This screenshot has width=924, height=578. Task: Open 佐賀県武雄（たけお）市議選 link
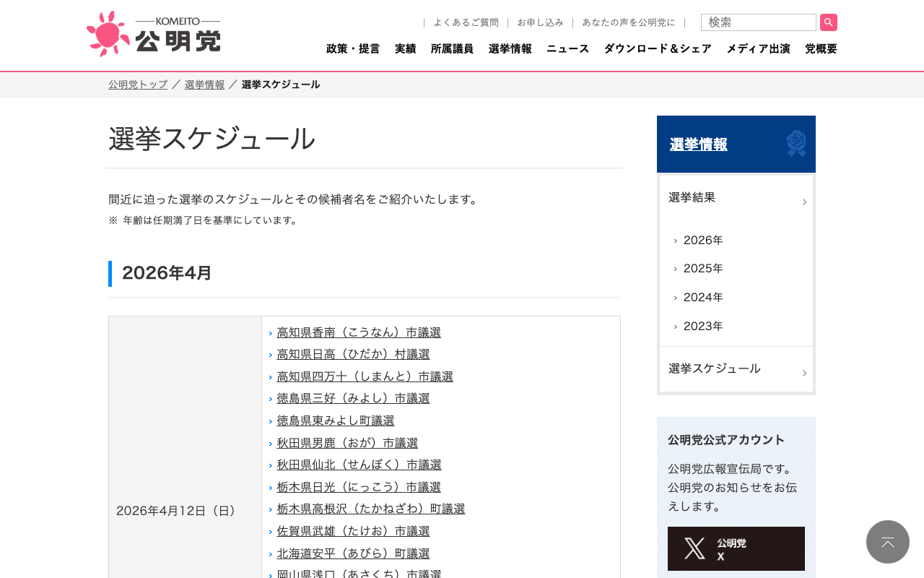coord(354,531)
